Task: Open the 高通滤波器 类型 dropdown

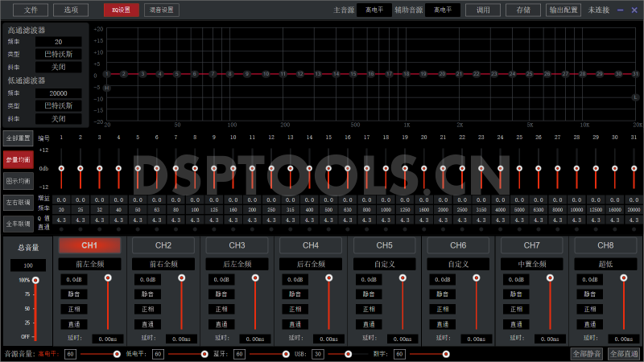Action: click(x=58, y=54)
